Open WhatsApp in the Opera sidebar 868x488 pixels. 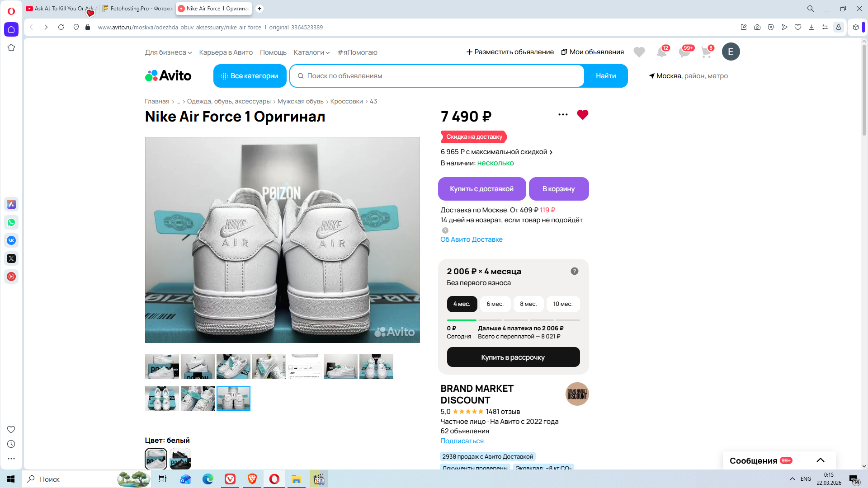tap(11, 222)
